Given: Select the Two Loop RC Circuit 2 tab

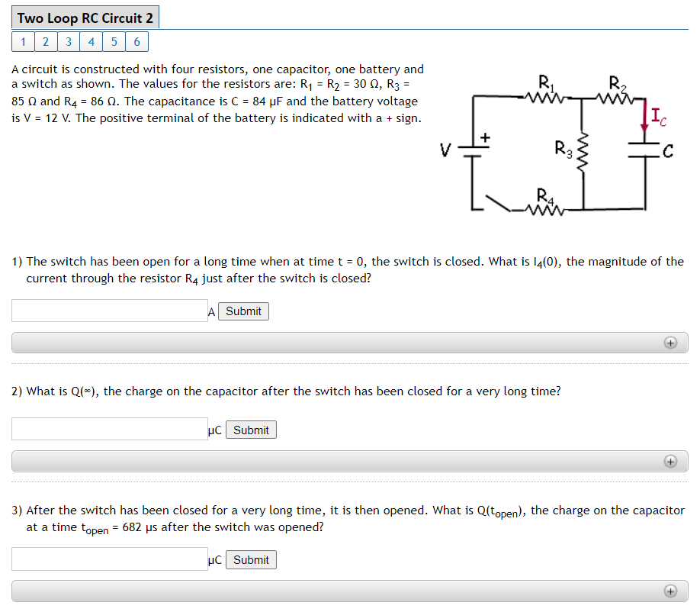Looking at the screenshot, I should tap(85, 17).
